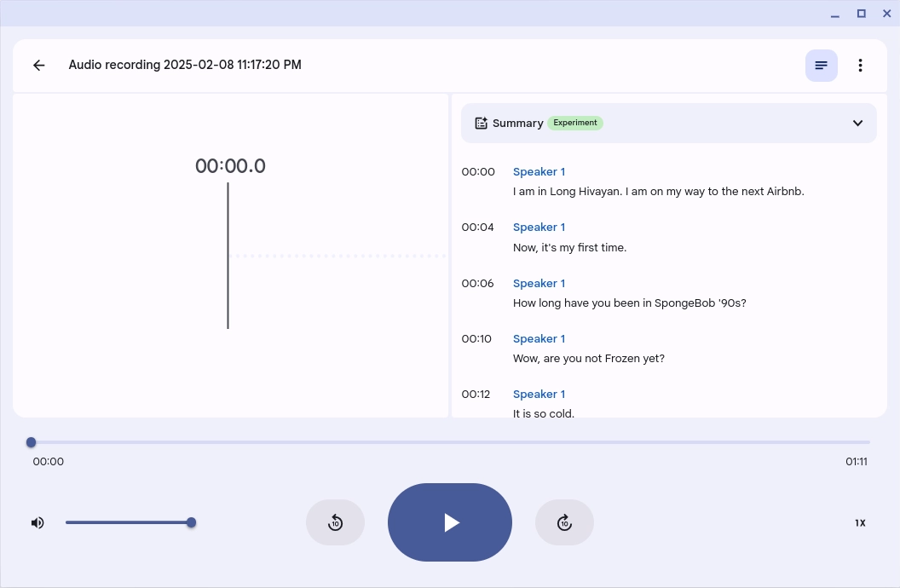
Task: Go back using the left arrow
Action: 38,66
